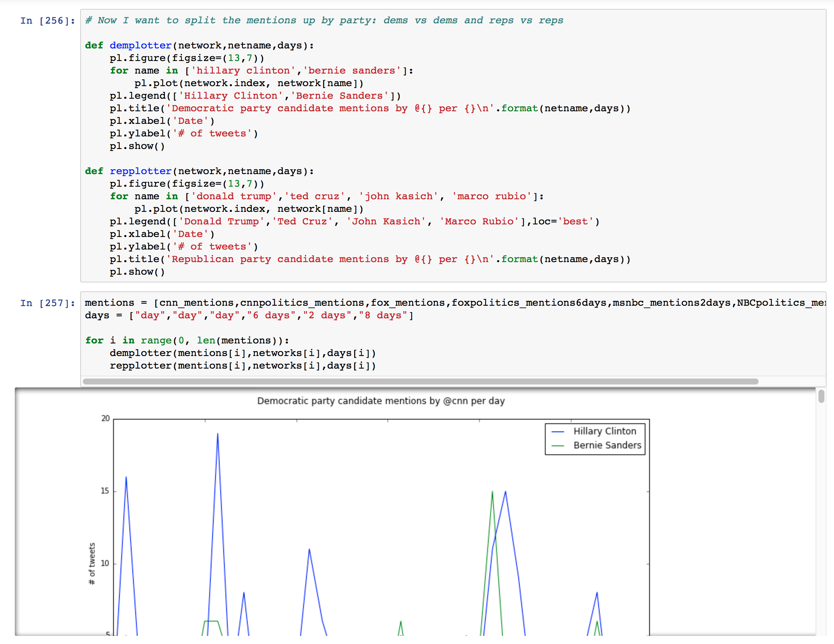Viewport: 834px width, 644px height.
Task: Click the mentions = [cnn_mentions,... line
Action: [455, 303]
